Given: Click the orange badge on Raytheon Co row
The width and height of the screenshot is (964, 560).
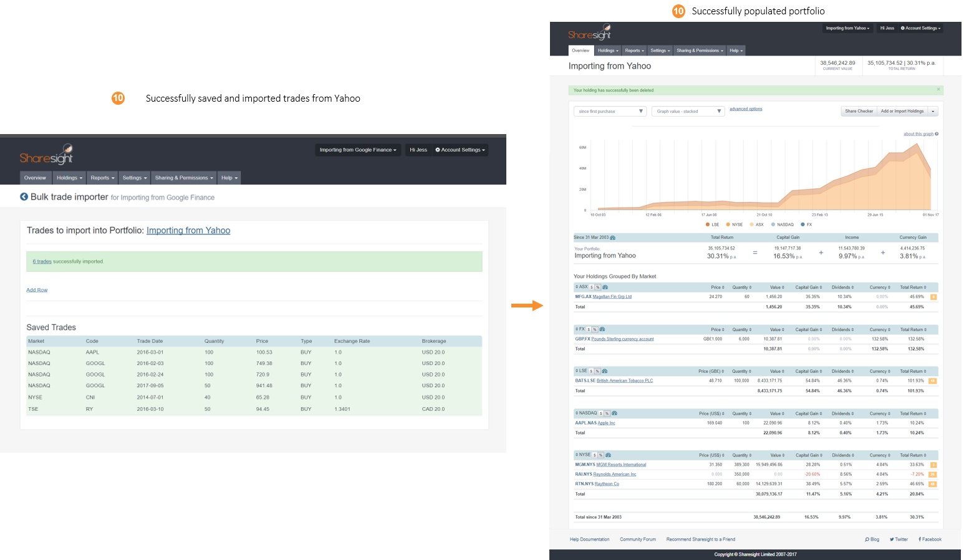Looking at the screenshot, I should (x=933, y=484).
